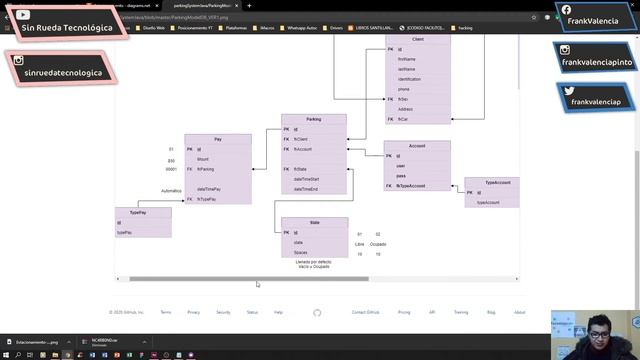Open the Excel icon in the taskbar

[x=129, y=355]
